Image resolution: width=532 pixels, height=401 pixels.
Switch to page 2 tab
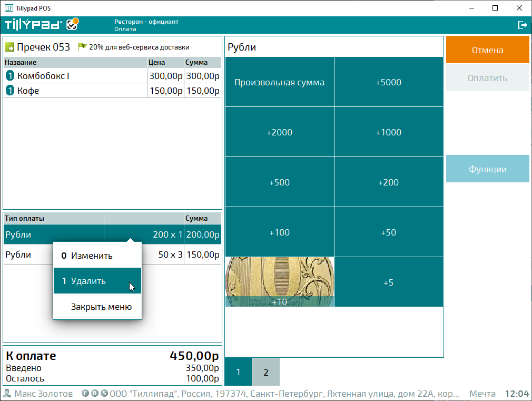click(x=266, y=373)
